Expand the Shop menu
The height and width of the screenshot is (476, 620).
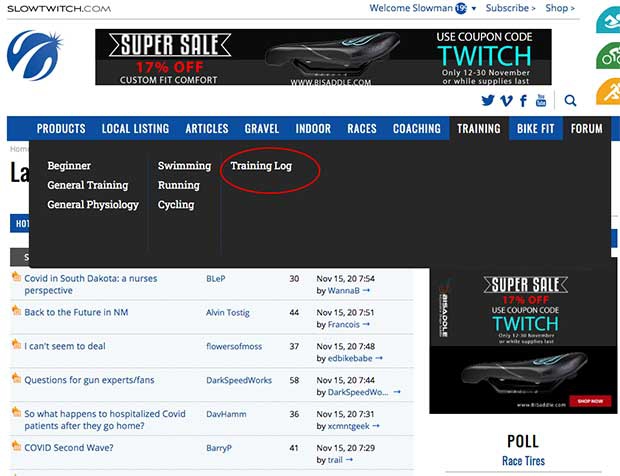pyautogui.click(x=560, y=8)
